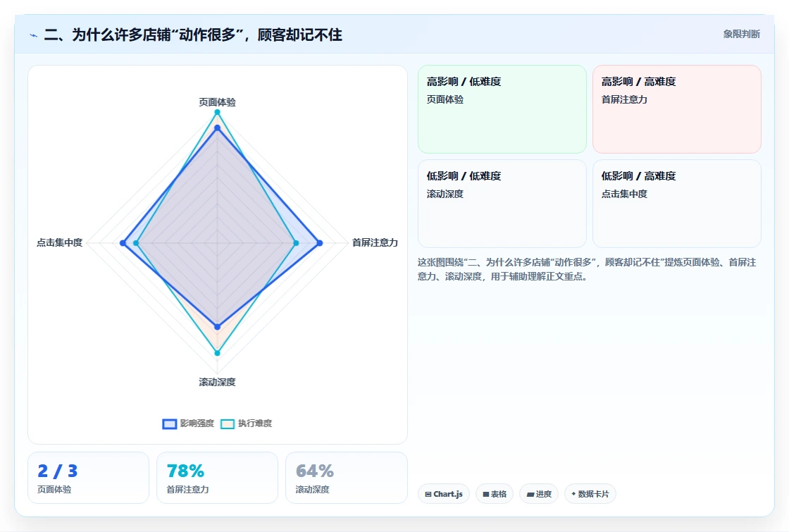
Task: Open the 低影响 / 低难度 quadrant card
Action: (502, 204)
